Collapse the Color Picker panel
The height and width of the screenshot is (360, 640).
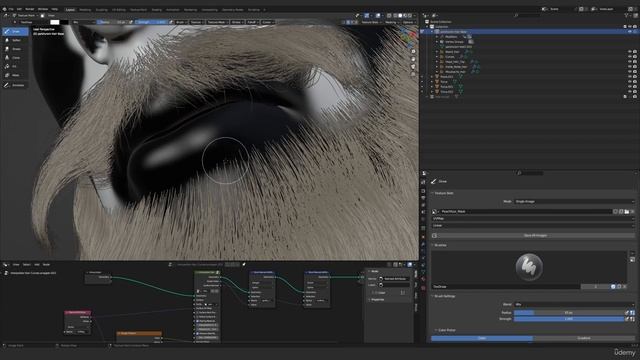pyautogui.click(x=446, y=330)
